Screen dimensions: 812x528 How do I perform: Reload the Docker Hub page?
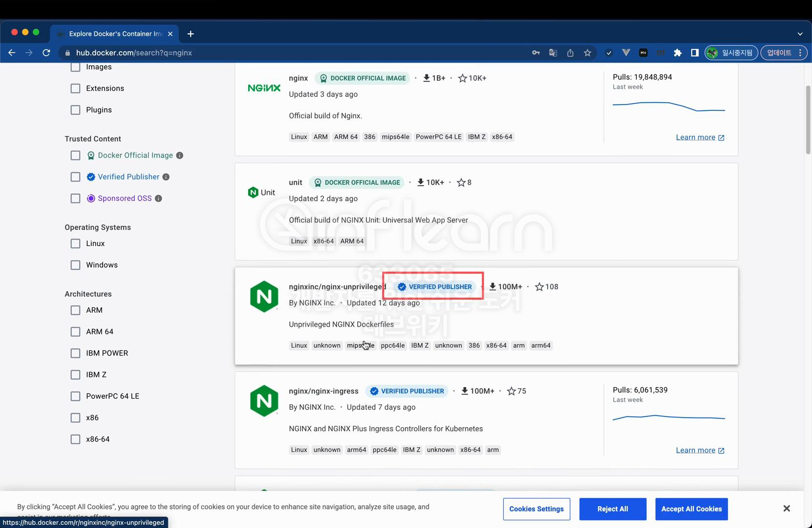46,53
